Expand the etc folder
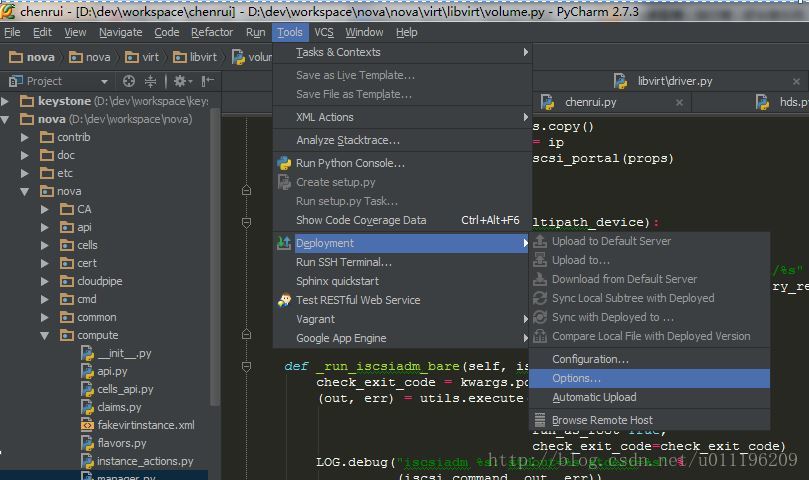The image size is (809, 480). [x=25, y=173]
